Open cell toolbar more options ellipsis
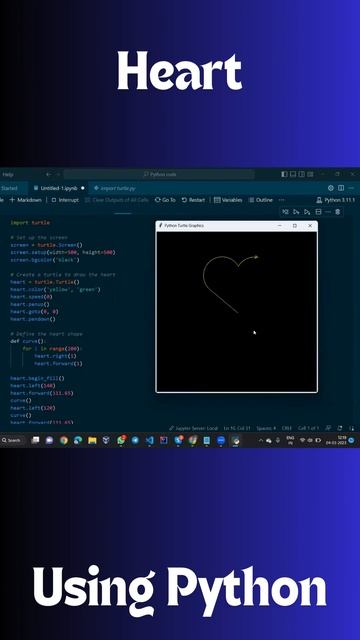 coord(328,212)
